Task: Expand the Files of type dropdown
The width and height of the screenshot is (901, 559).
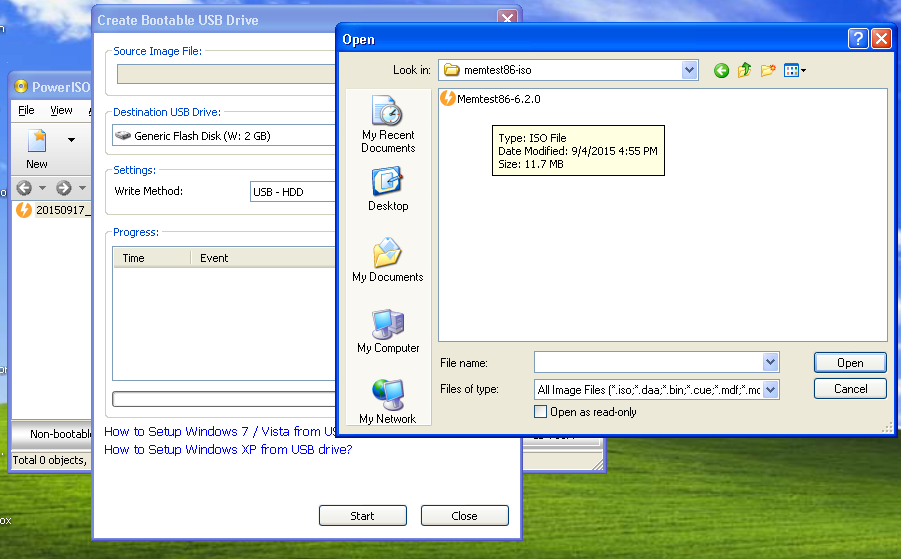Action: click(771, 390)
